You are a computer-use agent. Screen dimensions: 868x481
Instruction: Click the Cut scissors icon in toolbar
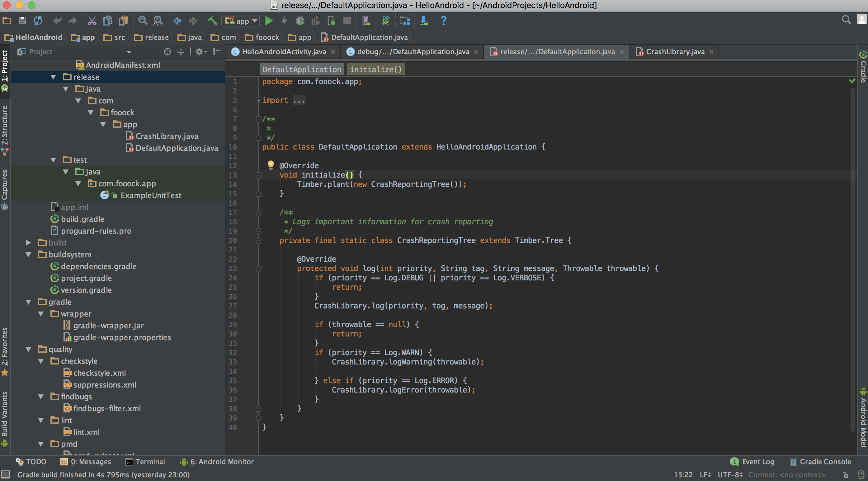[92, 21]
